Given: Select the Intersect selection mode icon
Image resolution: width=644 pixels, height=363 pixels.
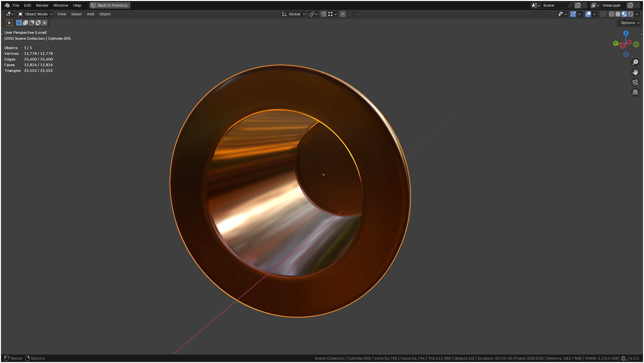Looking at the screenshot, I should click(44, 23).
